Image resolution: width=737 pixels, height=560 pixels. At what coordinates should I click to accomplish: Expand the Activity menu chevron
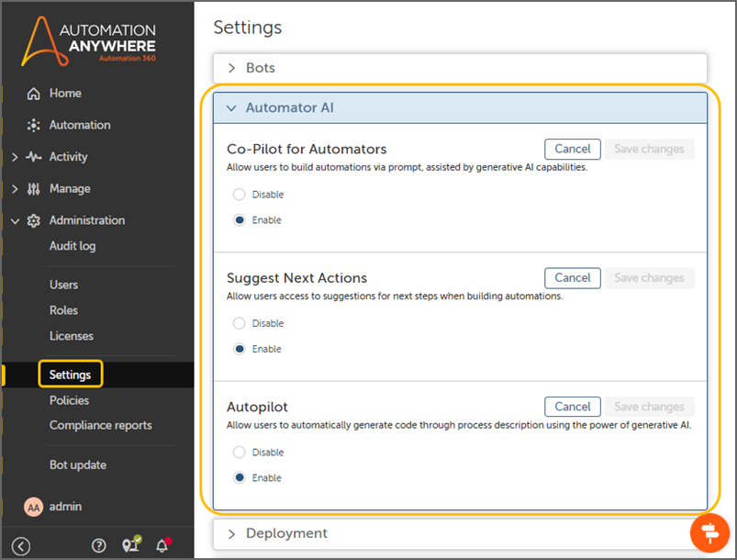click(x=15, y=157)
